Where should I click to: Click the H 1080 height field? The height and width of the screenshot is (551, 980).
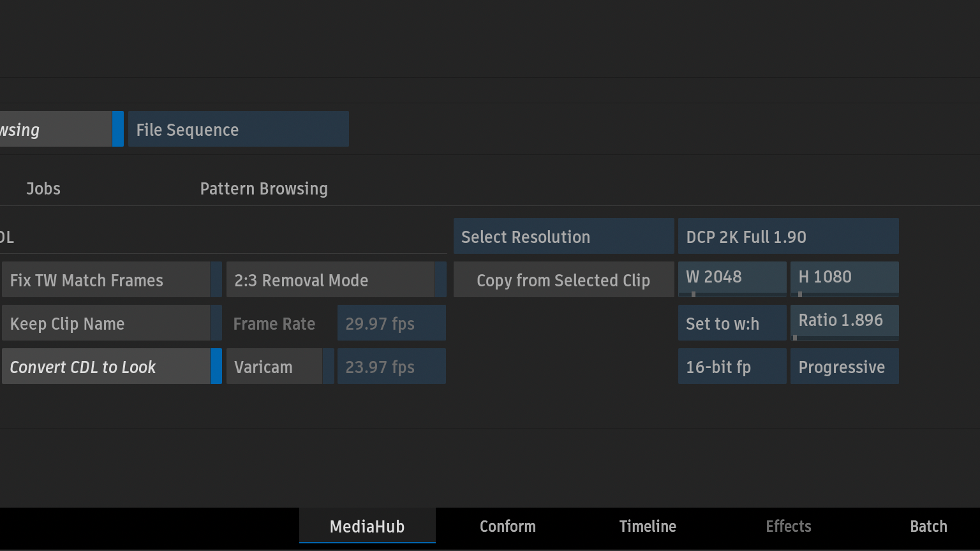[844, 277]
